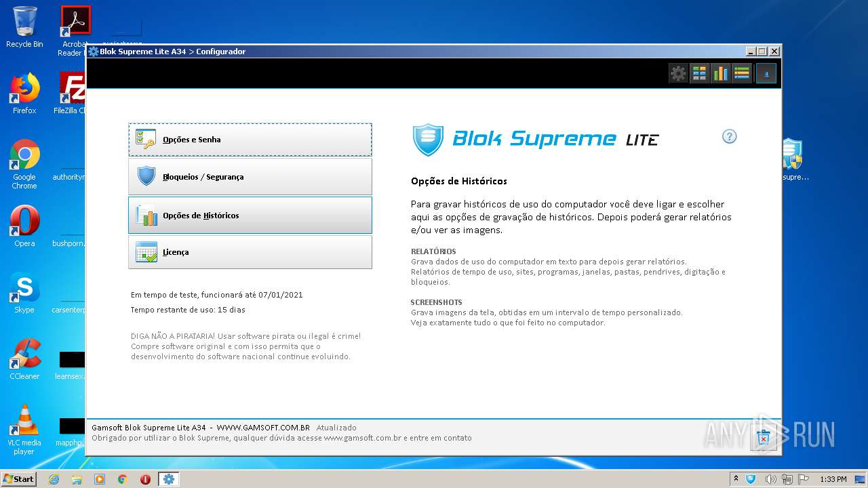Open the help question mark icon
Screen dimensions: 868x488
pos(729,136)
